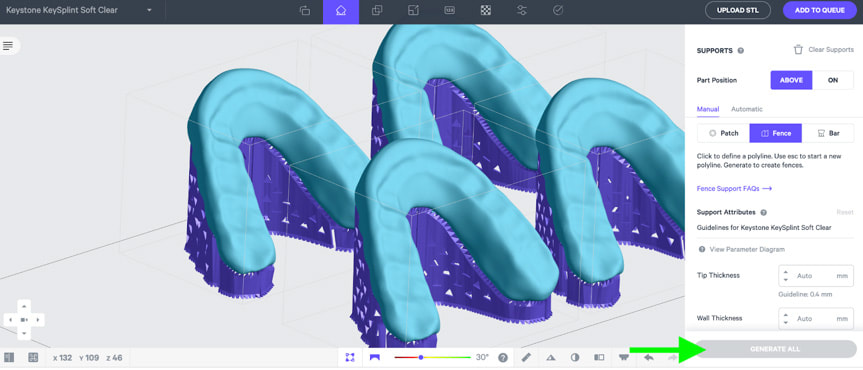This screenshot has height=370, width=863.
Task: Click the x 132 dimension readout
Action: (x=63, y=358)
